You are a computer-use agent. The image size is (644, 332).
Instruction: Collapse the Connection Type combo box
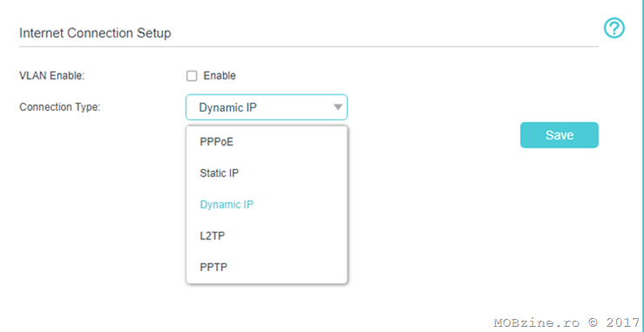(x=267, y=107)
